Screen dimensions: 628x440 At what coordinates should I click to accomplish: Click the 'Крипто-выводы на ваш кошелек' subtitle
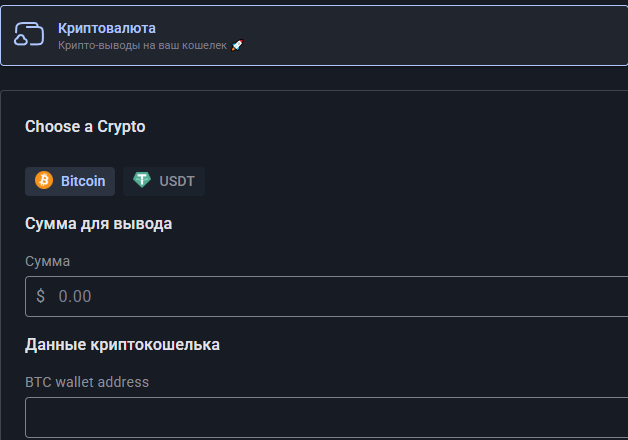[x=143, y=46]
